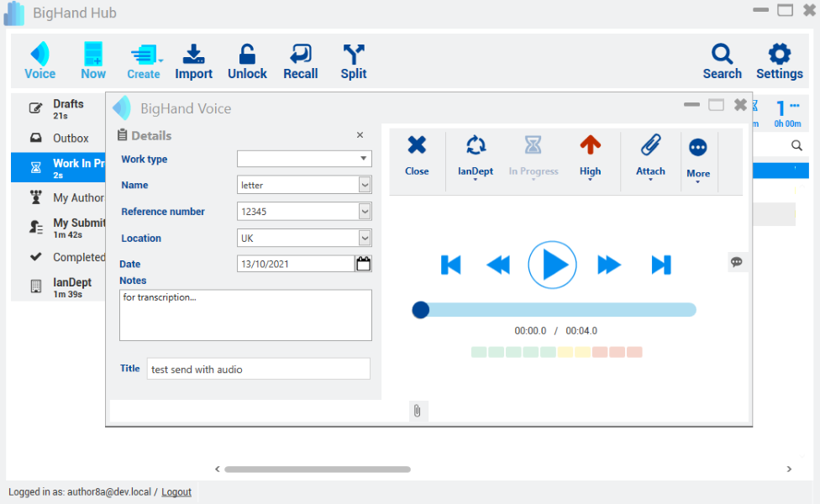Open the Settings gear
The image size is (820, 504).
[779, 61]
